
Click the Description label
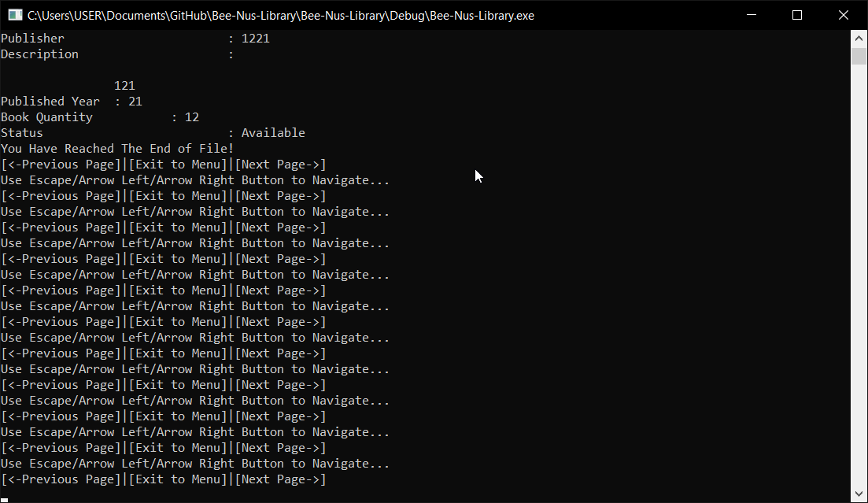pos(39,54)
